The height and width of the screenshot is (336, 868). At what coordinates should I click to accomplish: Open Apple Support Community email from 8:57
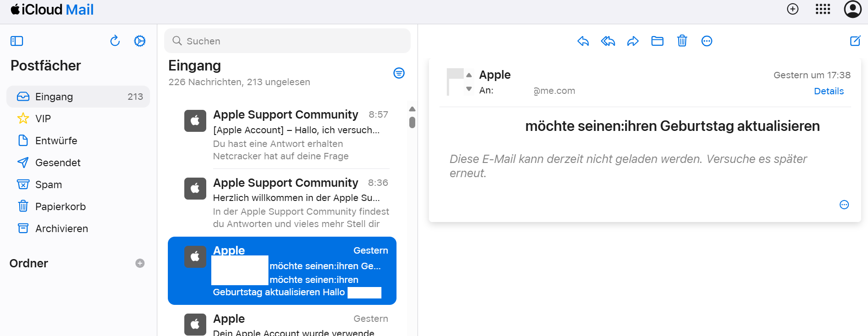(282, 135)
